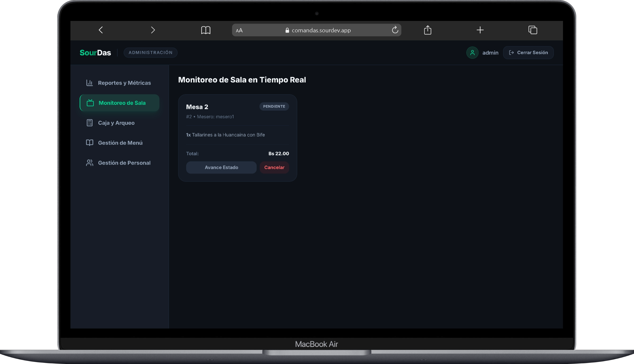Click the PENDIENTE status badge
The image size is (634, 364).
(274, 107)
